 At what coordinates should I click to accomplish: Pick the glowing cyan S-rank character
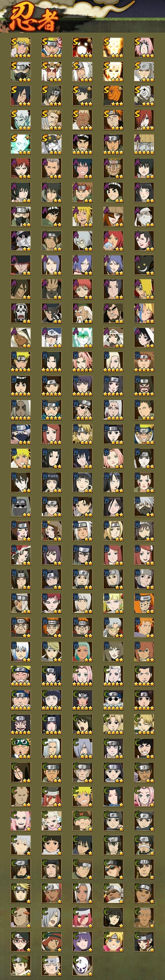point(21,144)
